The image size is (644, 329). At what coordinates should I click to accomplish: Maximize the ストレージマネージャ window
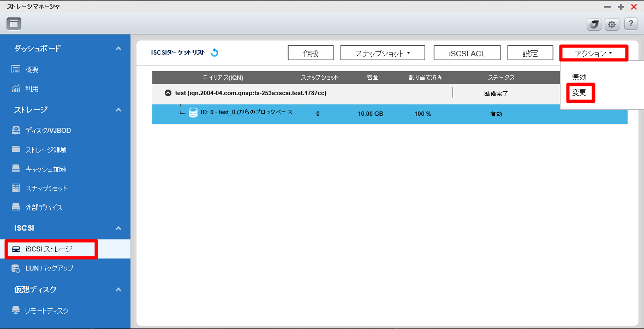coord(621,7)
